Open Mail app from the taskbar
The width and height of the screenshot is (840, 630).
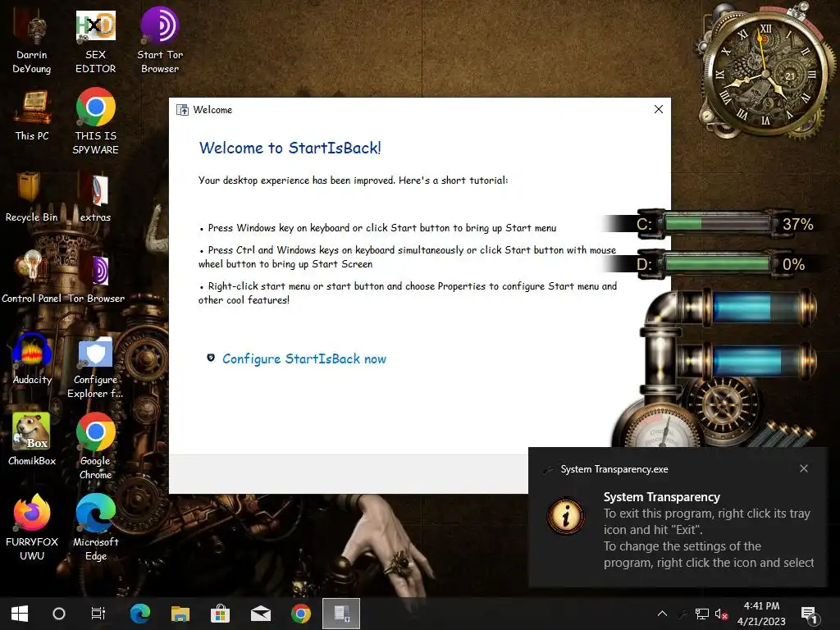261,614
